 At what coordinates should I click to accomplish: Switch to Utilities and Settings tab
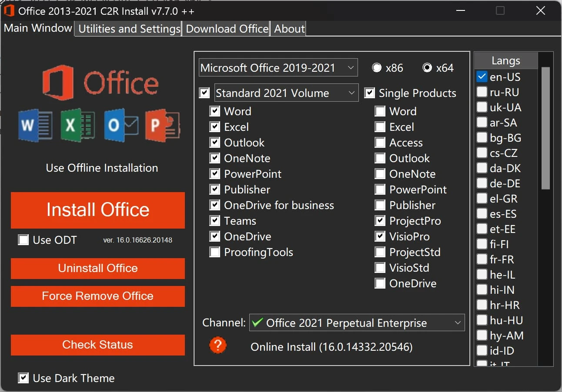tap(129, 29)
